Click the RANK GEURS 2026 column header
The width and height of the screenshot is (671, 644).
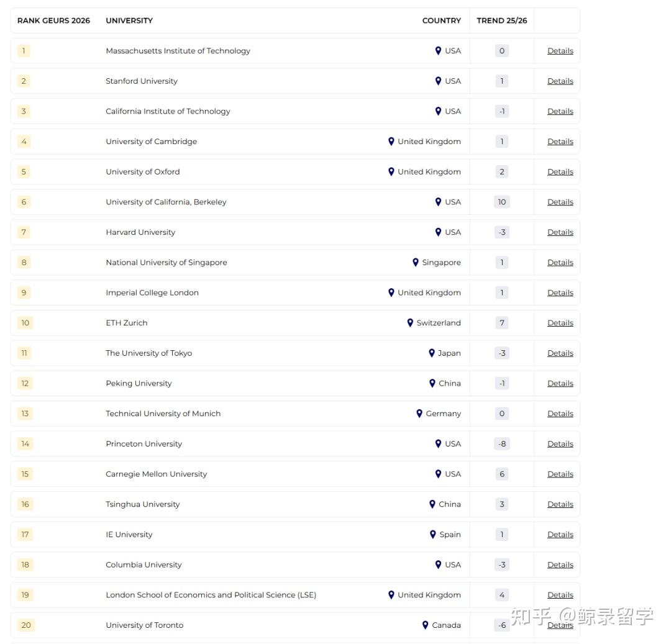point(53,20)
